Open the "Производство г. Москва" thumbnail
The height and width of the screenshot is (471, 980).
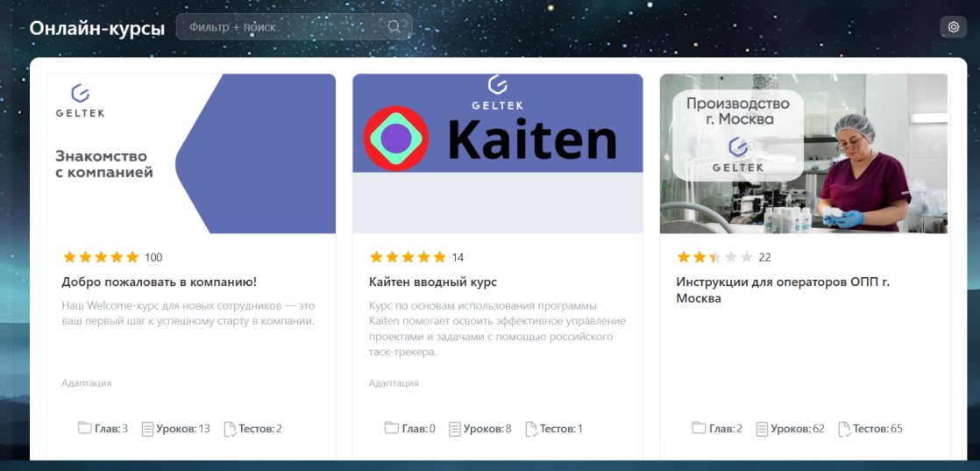[804, 153]
